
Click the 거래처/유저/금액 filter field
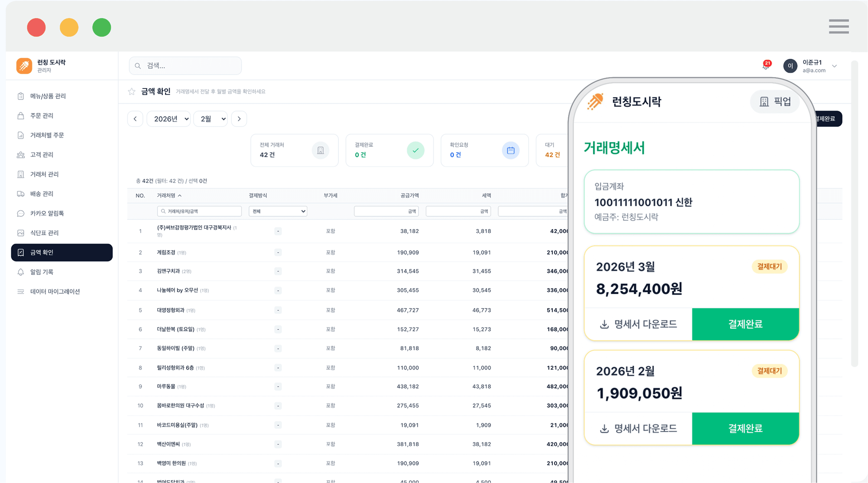pyautogui.click(x=199, y=211)
